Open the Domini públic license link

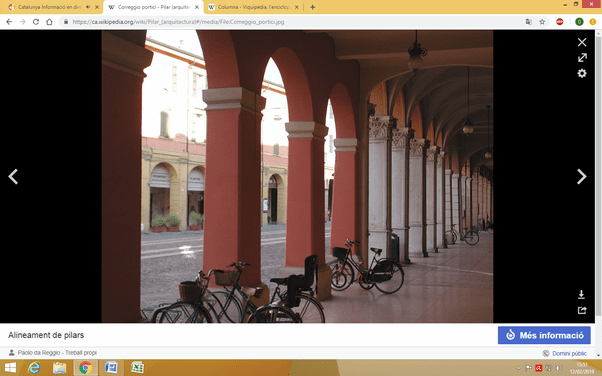pos(569,353)
